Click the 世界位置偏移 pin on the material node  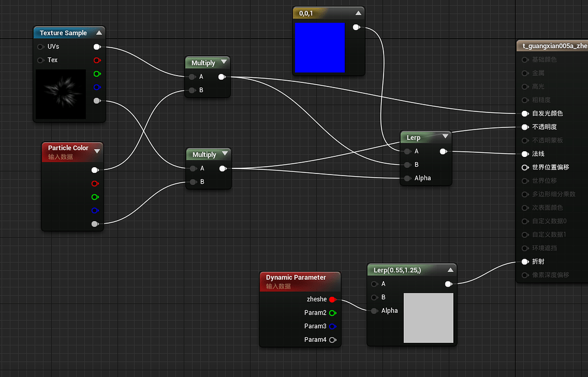point(524,167)
